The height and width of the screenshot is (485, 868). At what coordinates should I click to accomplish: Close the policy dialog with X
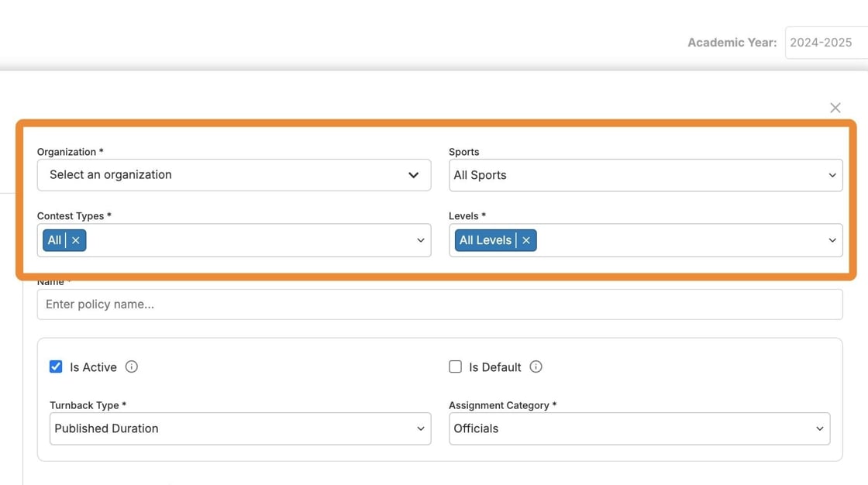tap(835, 108)
